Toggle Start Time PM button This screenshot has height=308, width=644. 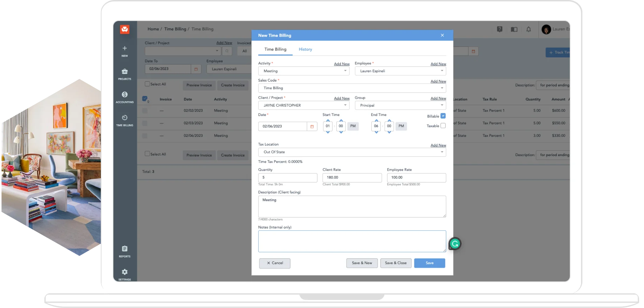tap(353, 126)
